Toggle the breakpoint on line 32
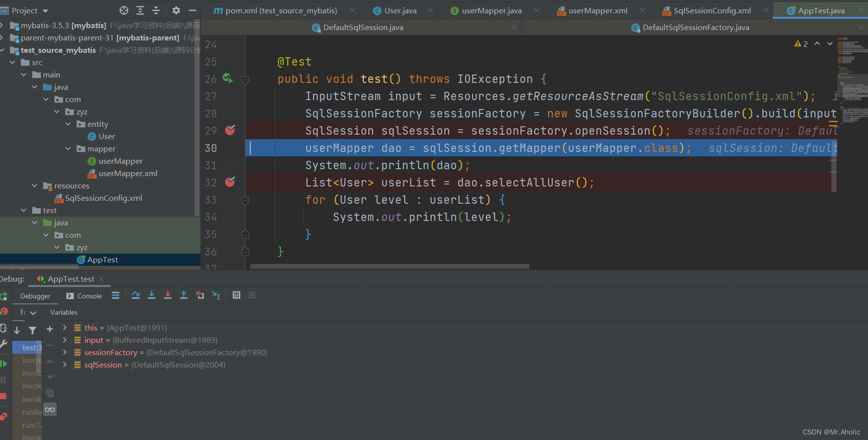This screenshot has height=440, width=868. [x=230, y=182]
